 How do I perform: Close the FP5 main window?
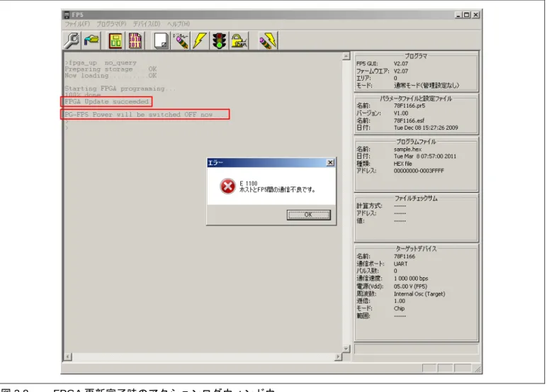(476, 15)
